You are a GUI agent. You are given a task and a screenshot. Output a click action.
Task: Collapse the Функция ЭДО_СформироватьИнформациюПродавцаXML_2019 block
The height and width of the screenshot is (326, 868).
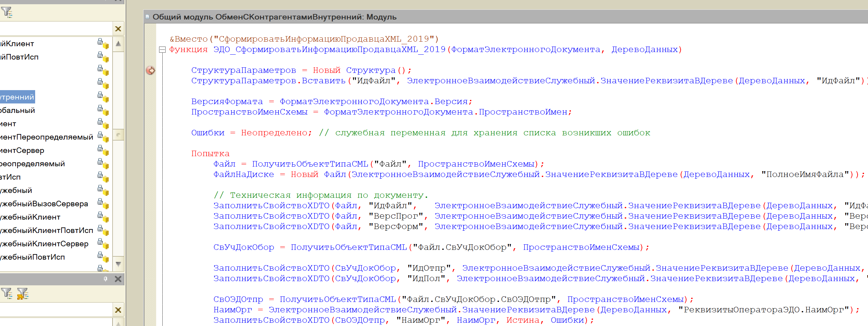point(162,50)
